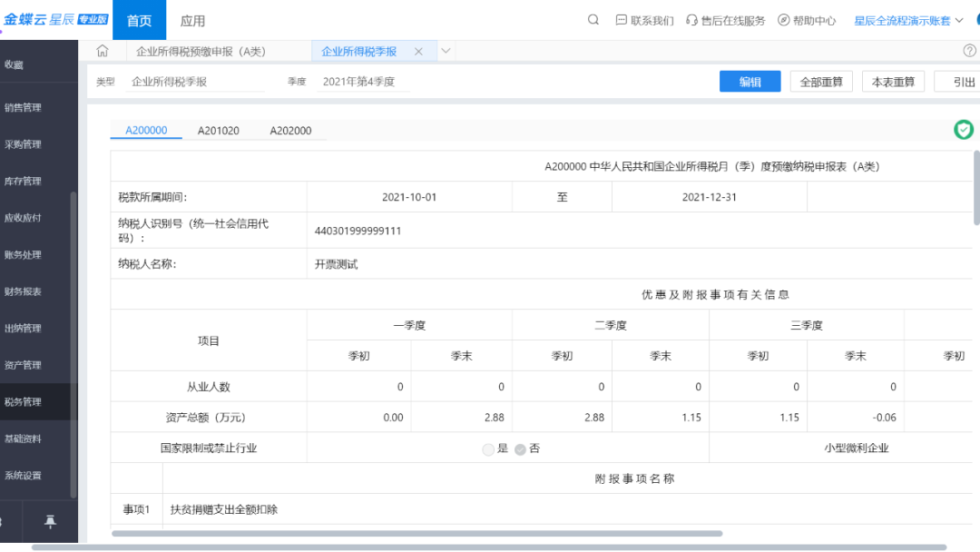The height and width of the screenshot is (552, 980).
Task: Click the green shield verification icon
Action: (x=963, y=130)
